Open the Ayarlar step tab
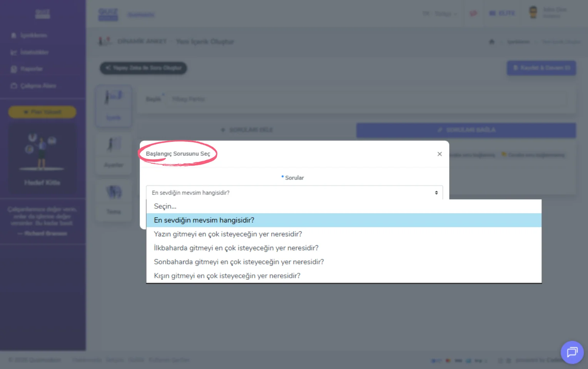The height and width of the screenshot is (369, 588). pyautogui.click(x=114, y=153)
